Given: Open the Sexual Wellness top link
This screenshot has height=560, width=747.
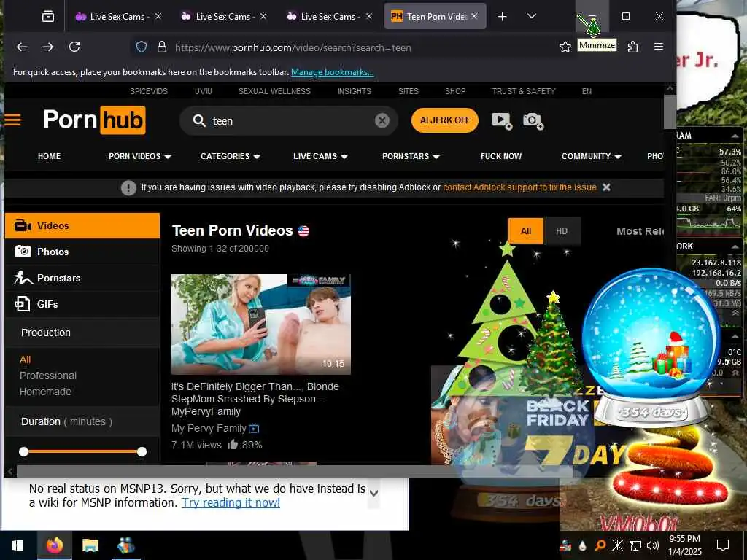Looking at the screenshot, I should (274, 91).
